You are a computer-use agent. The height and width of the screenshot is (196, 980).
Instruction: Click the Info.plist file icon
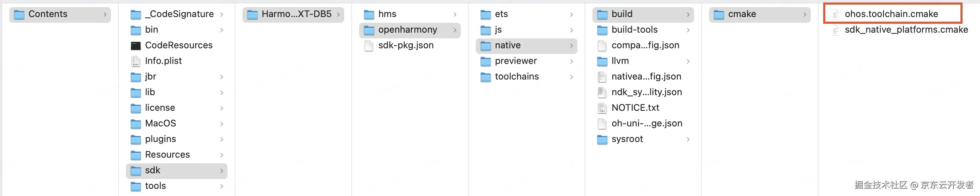tap(135, 61)
